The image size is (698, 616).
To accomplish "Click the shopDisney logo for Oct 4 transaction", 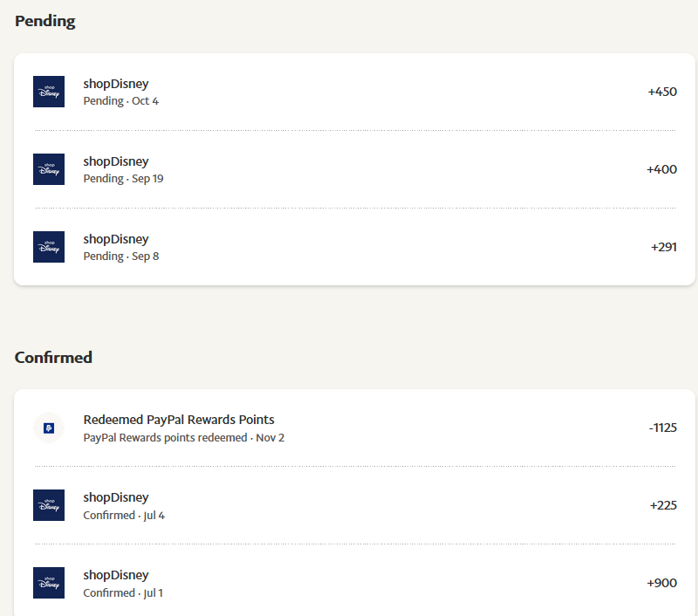I will 49,92.
